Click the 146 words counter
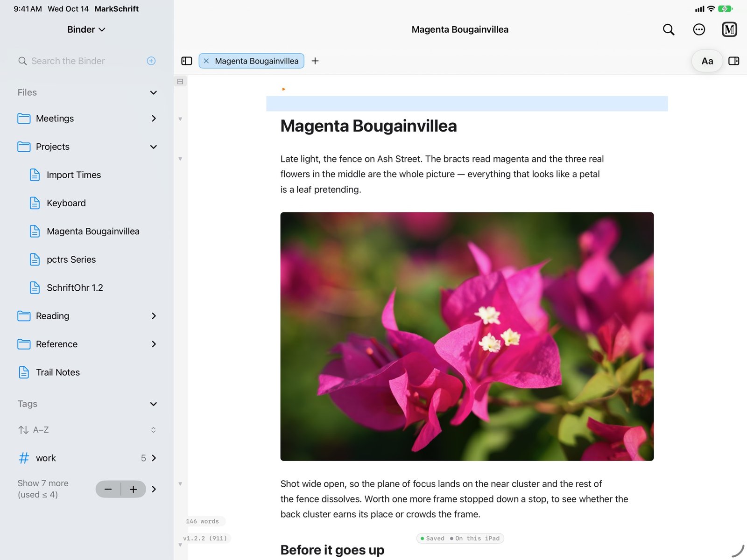The image size is (747, 560). 203,521
